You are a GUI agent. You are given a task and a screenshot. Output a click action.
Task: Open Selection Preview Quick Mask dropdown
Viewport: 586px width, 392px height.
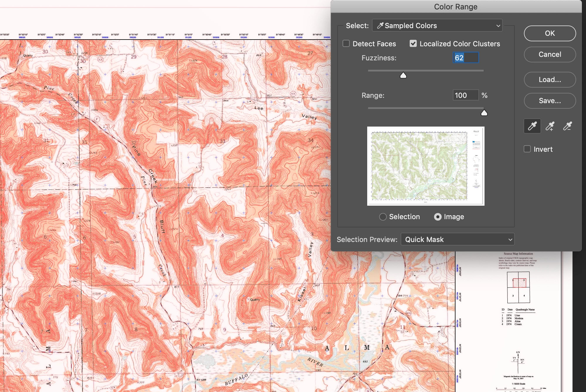tap(457, 239)
